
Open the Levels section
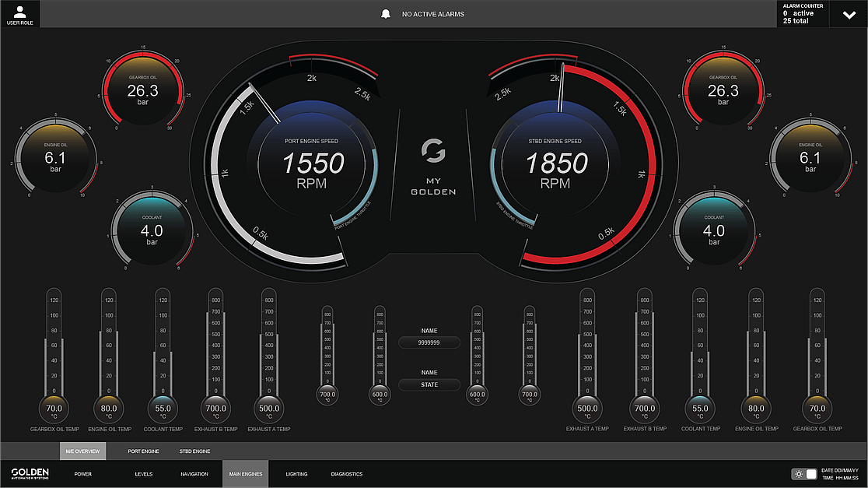point(144,474)
